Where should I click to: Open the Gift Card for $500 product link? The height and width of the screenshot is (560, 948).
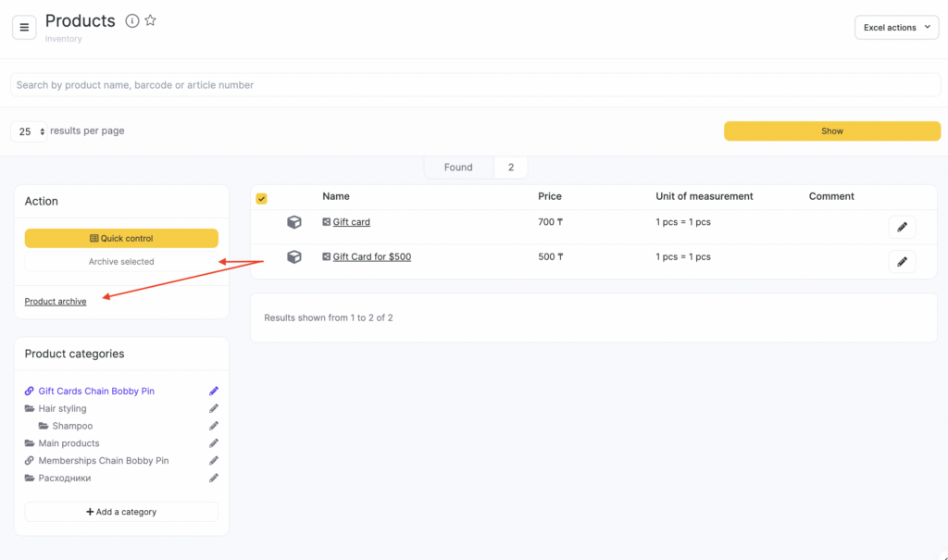[x=371, y=256]
